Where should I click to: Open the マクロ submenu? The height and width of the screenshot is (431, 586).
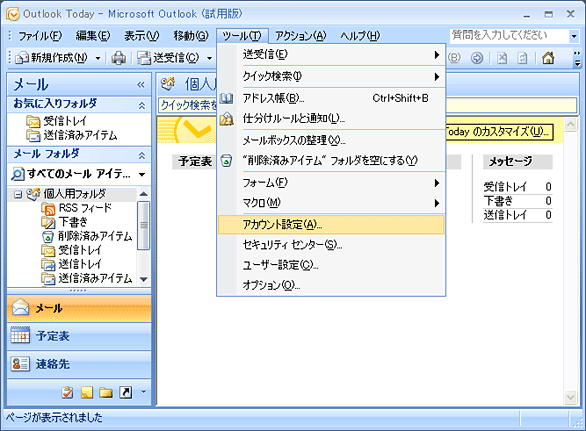331,203
